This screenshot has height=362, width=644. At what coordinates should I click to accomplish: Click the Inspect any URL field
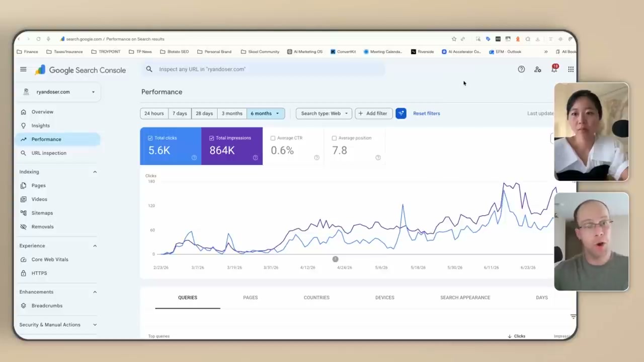click(263, 69)
